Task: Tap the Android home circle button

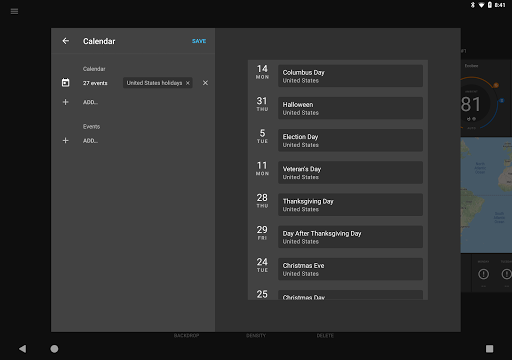Action: click(x=54, y=349)
